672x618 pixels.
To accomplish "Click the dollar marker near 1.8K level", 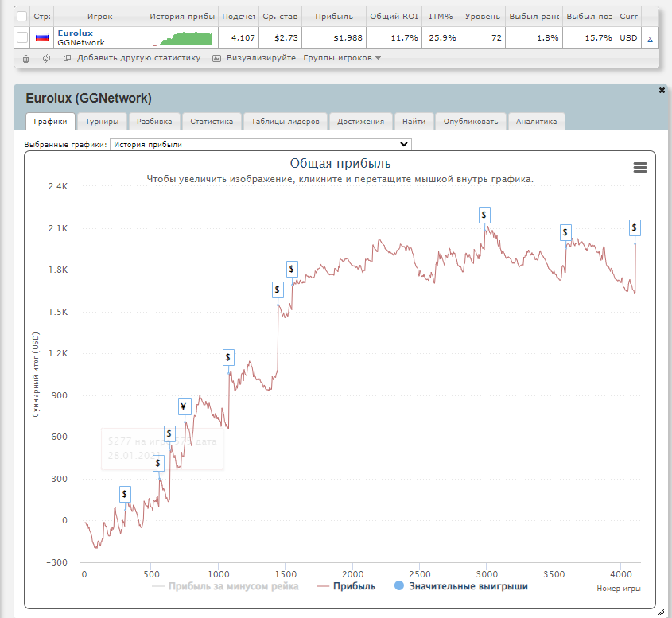I will 292,269.
